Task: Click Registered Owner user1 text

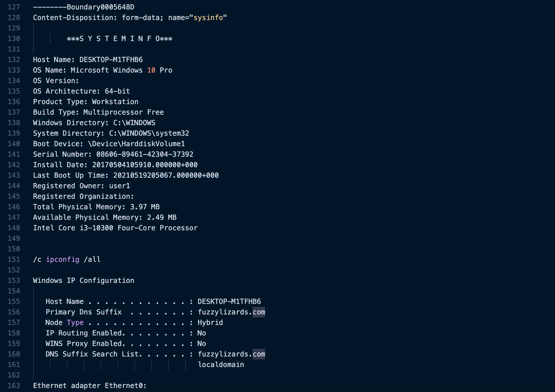Action: (120, 186)
